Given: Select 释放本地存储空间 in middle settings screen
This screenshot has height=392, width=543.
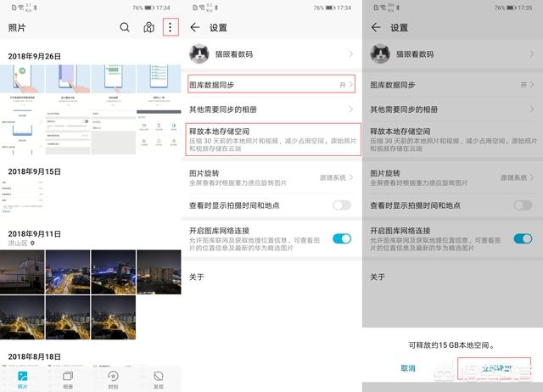Looking at the screenshot, I should pos(271,140).
